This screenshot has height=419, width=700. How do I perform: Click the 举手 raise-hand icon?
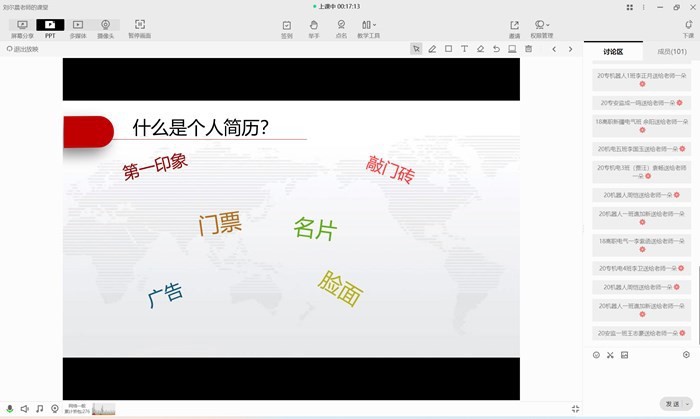[x=314, y=27]
